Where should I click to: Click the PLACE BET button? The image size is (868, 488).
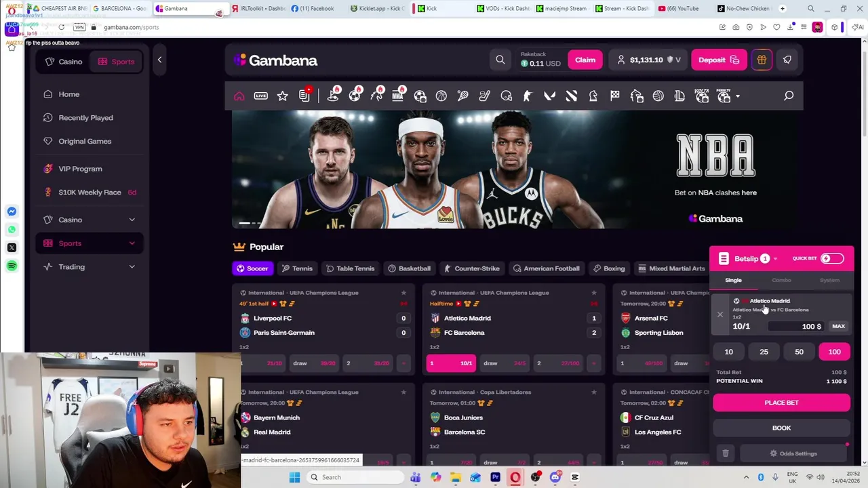coord(781,403)
